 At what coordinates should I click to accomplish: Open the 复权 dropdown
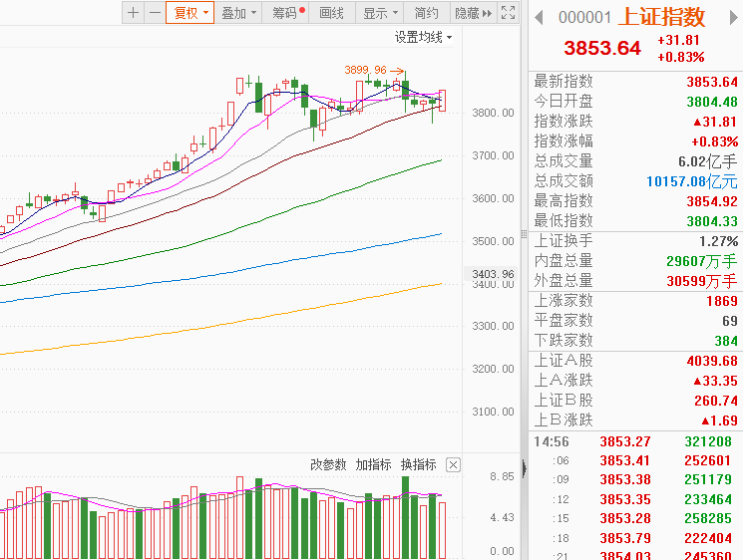(x=190, y=13)
